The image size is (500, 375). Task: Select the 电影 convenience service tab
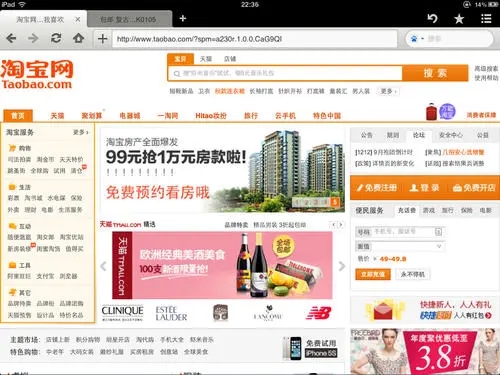pos(486,210)
